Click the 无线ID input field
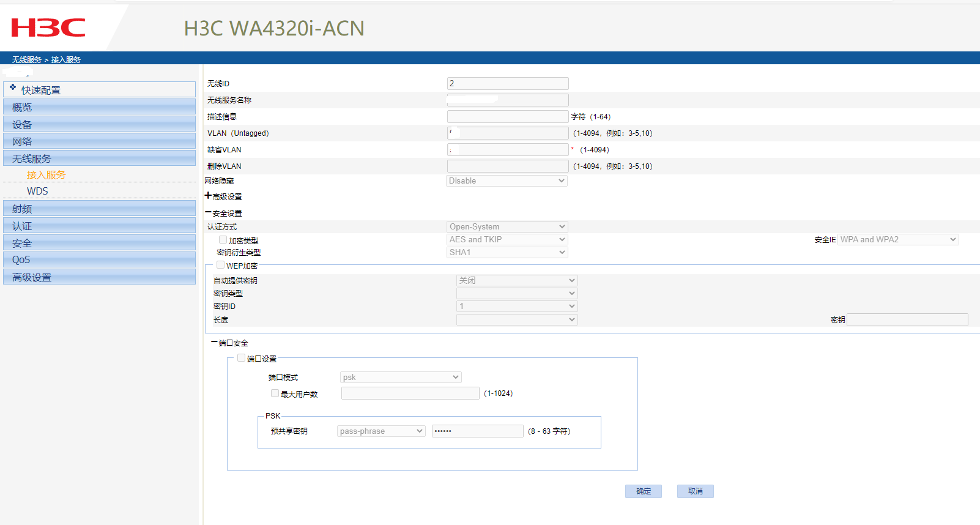 [x=508, y=83]
